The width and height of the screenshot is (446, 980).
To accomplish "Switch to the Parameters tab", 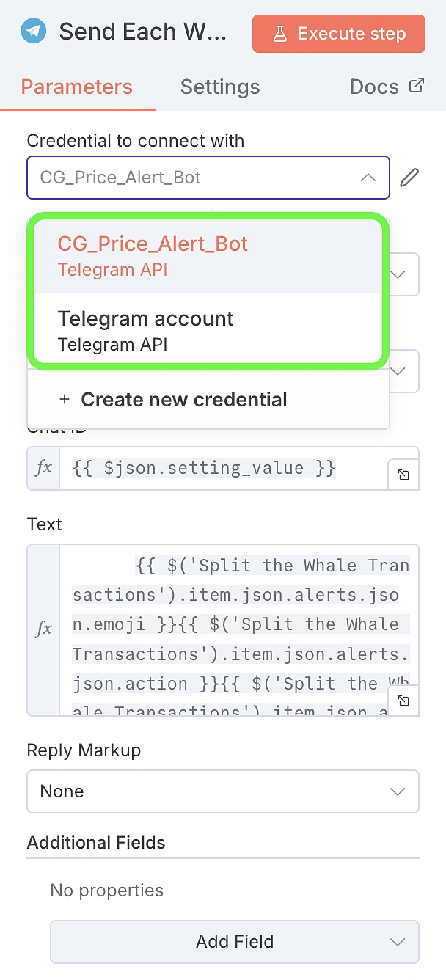I will click(77, 87).
